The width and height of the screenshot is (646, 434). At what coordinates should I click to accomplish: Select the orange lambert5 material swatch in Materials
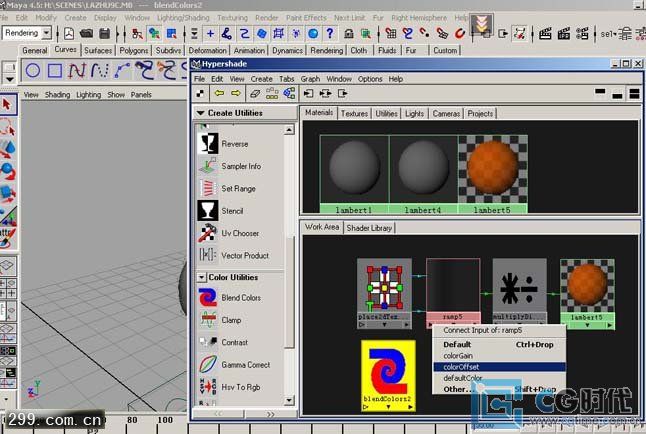pos(493,174)
